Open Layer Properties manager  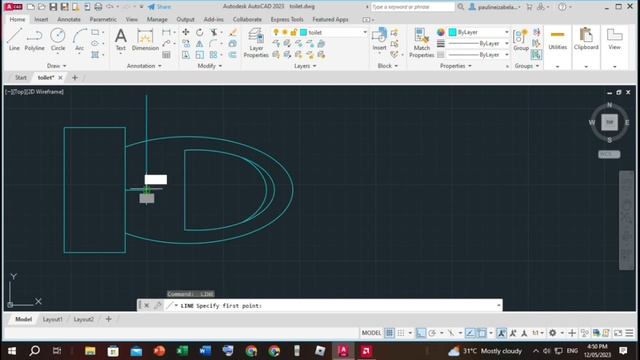256,43
